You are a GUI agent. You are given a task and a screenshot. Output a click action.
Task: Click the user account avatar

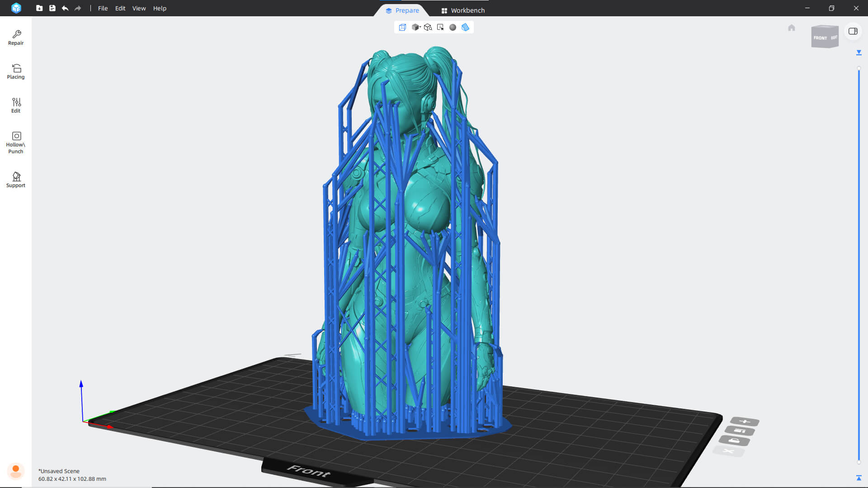click(x=16, y=471)
